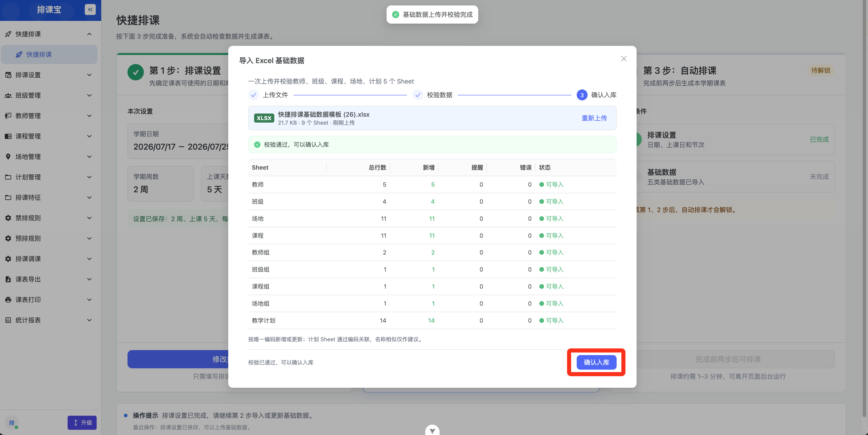Click the 计划管理 folder icon
868x435 pixels.
coord(8,177)
